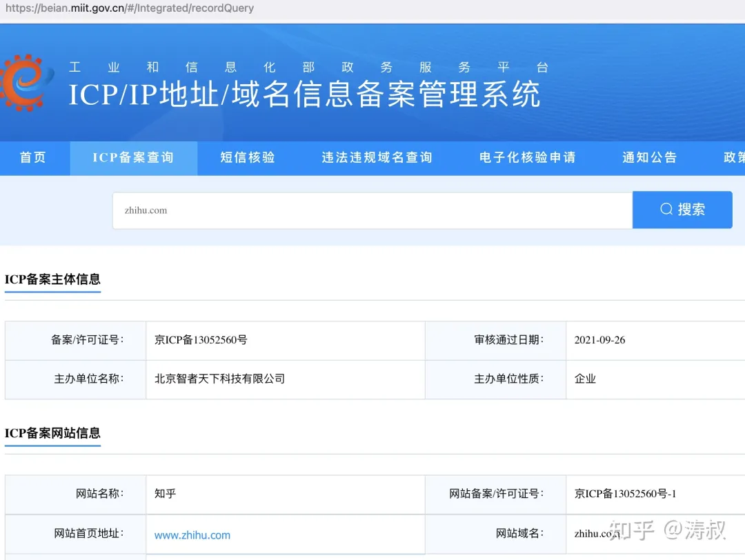Open the 首页 navigation tab

point(33,158)
